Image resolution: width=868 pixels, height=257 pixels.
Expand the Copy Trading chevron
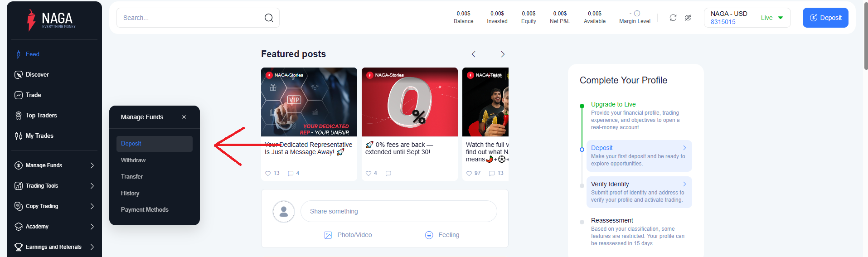(92, 206)
